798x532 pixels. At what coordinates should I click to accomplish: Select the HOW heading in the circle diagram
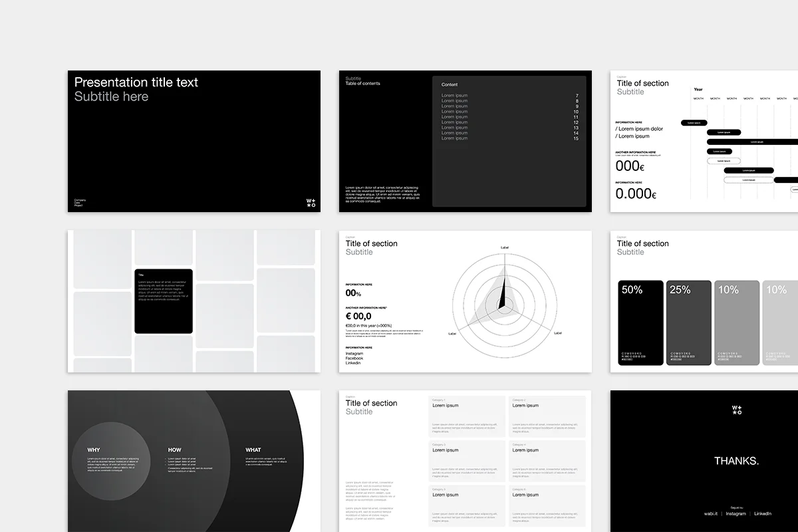pyautogui.click(x=174, y=450)
